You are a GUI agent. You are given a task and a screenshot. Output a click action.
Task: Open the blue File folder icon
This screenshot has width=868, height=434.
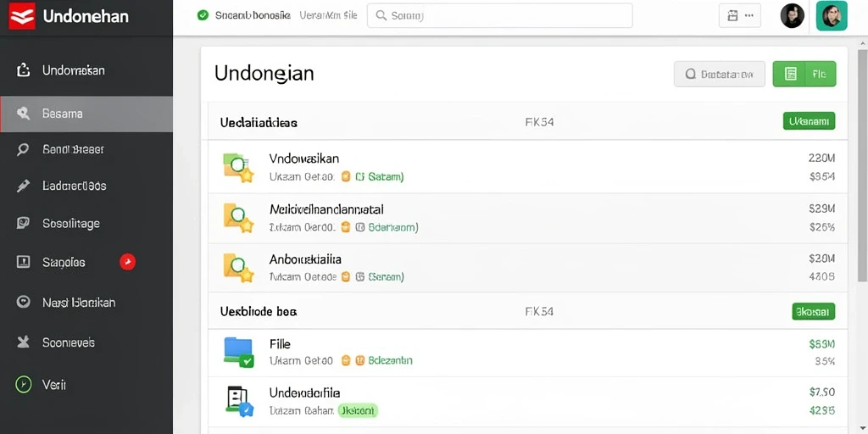coord(238,353)
